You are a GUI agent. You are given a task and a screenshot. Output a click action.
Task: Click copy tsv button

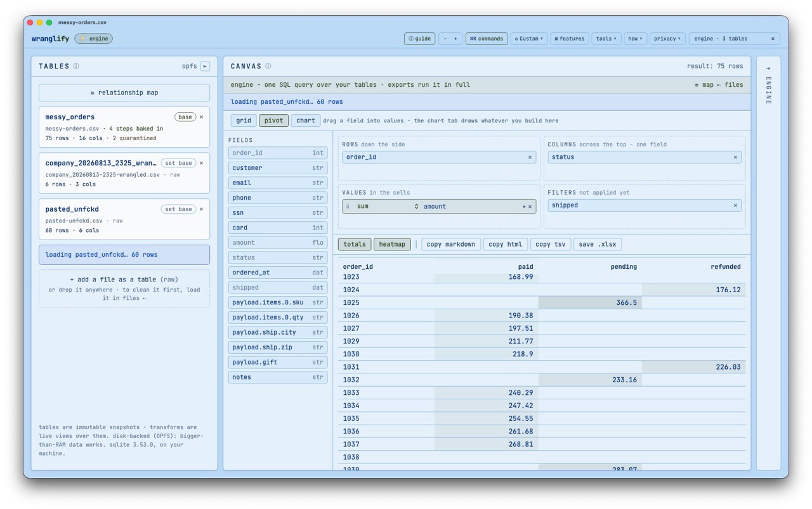click(x=551, y=244)
